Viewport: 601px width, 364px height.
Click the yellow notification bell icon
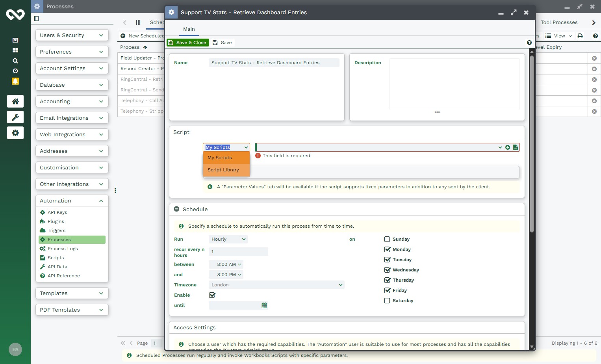click(15, 81)
